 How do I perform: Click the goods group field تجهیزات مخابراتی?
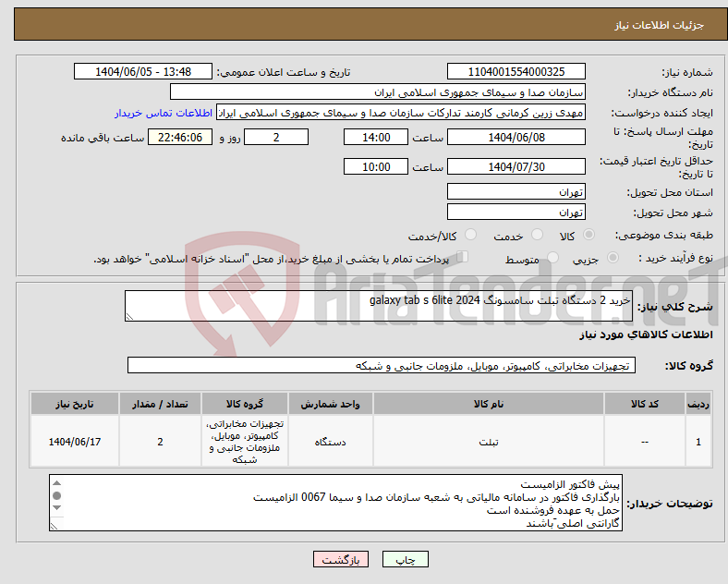tap(382, 365)
